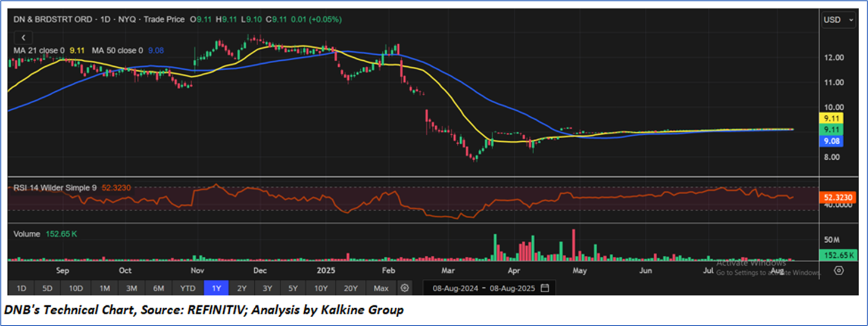Image resolution: width=868 pixels, height=326 pixels.
Task: Select the 3M time range
Action: click(x=132, y=288)
